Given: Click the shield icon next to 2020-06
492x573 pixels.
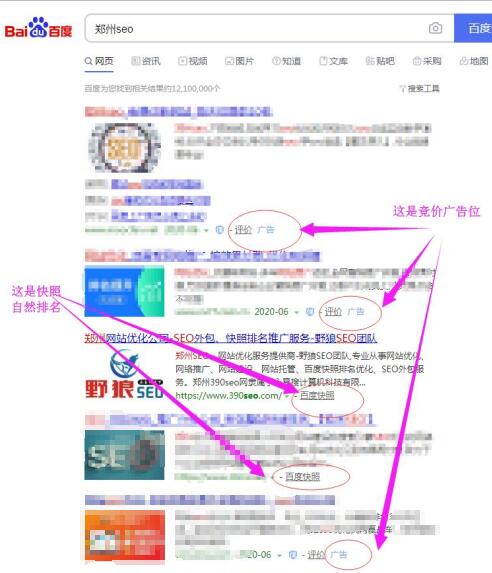Looking at the screenshot, I should pos(310,311).
